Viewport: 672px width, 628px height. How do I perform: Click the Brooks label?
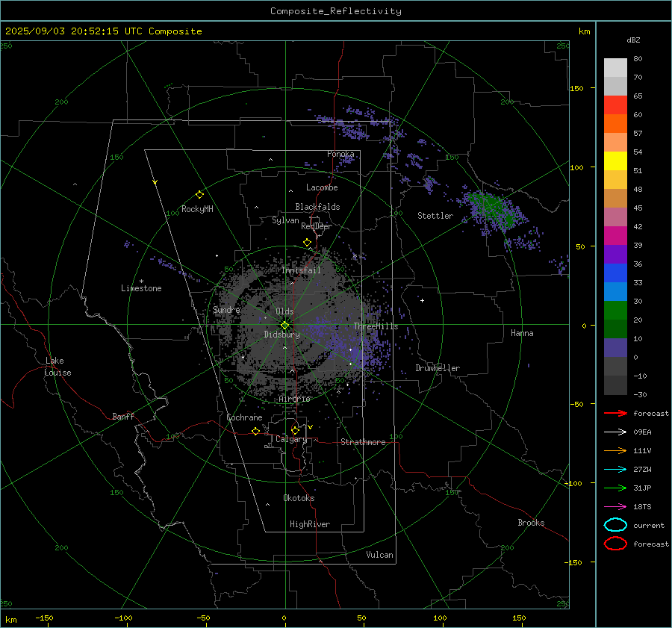tap(531, 523)
